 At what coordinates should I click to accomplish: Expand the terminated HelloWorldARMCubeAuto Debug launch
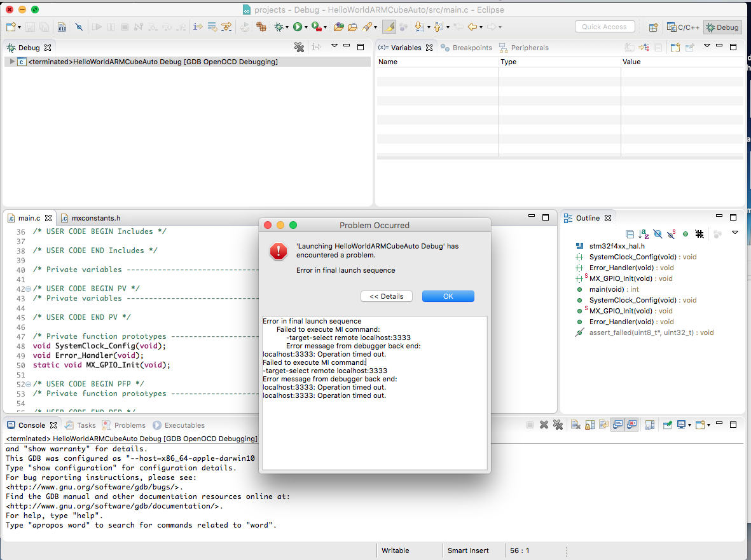(12, 62)
